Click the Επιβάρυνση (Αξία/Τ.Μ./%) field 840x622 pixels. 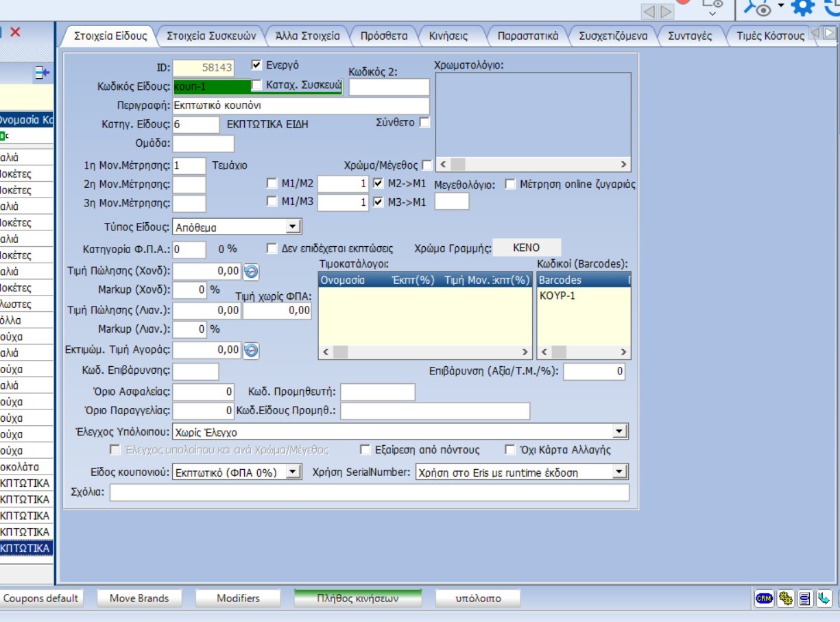pos(595,372)
